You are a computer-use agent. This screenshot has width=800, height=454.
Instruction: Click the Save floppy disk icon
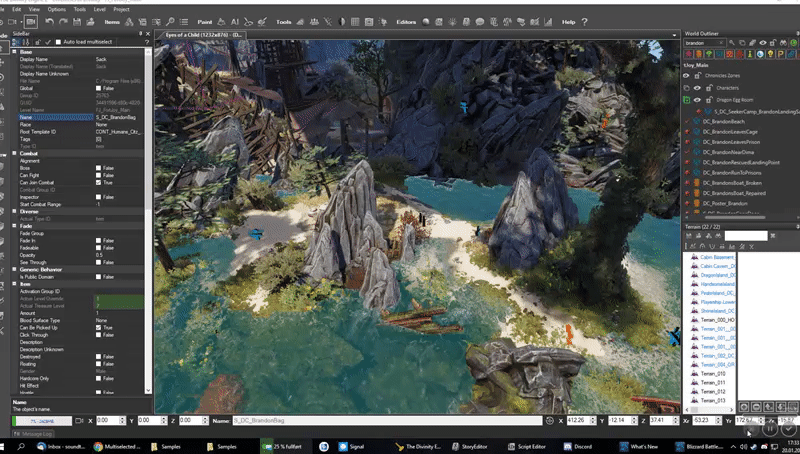coord(77,22)
